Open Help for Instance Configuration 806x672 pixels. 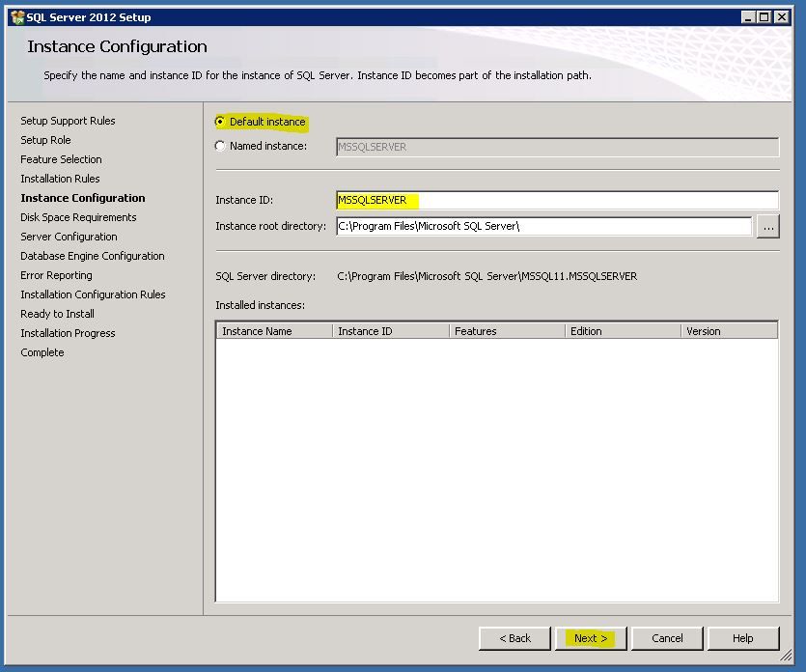coord(743,638)
